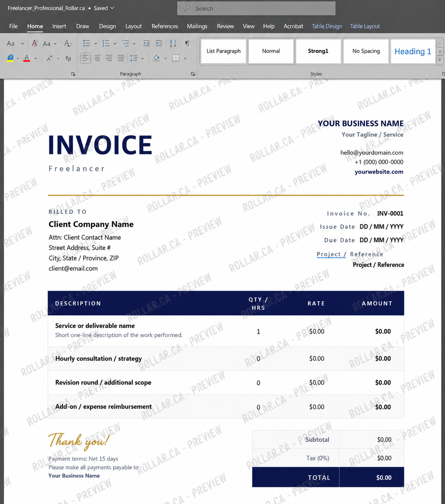Open the Mailings tab

(197, 26)
